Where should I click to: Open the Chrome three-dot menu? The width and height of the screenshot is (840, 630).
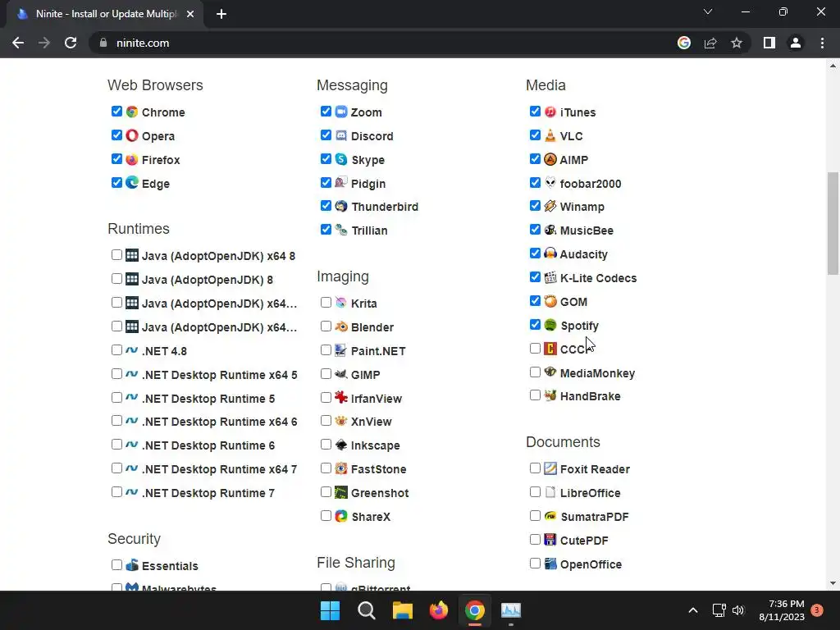pos(822,43)
